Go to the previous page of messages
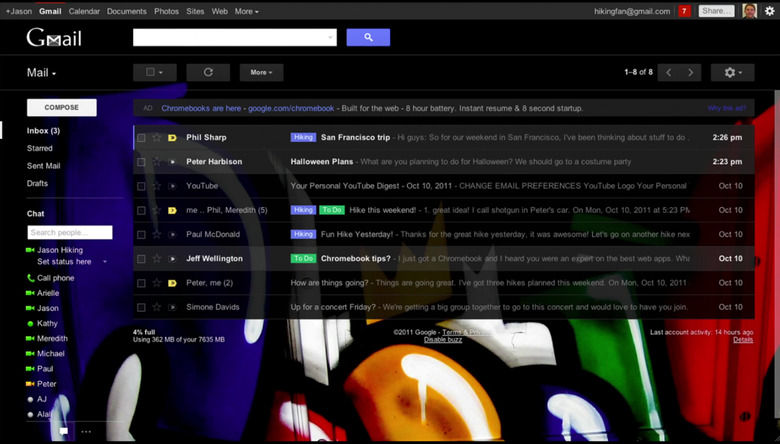The height and width of the screenshot is (444, 780). click(669, 73)
